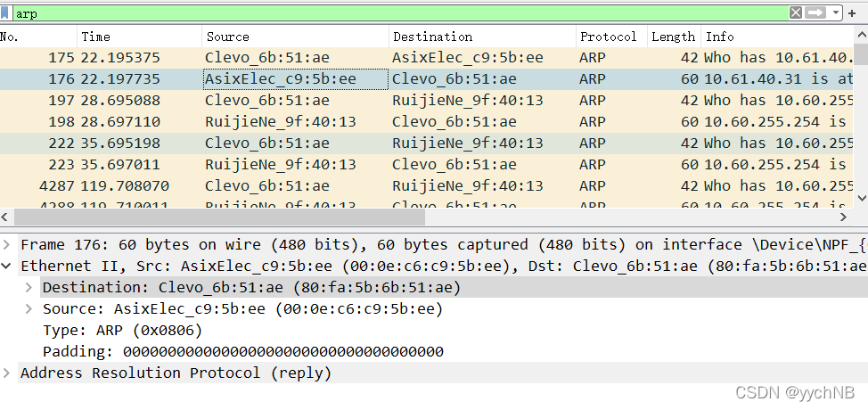868x410 pixels.
Task: Click the packet 176 destination Clevo_6b:51:ae
Action: tap(454, 79)
